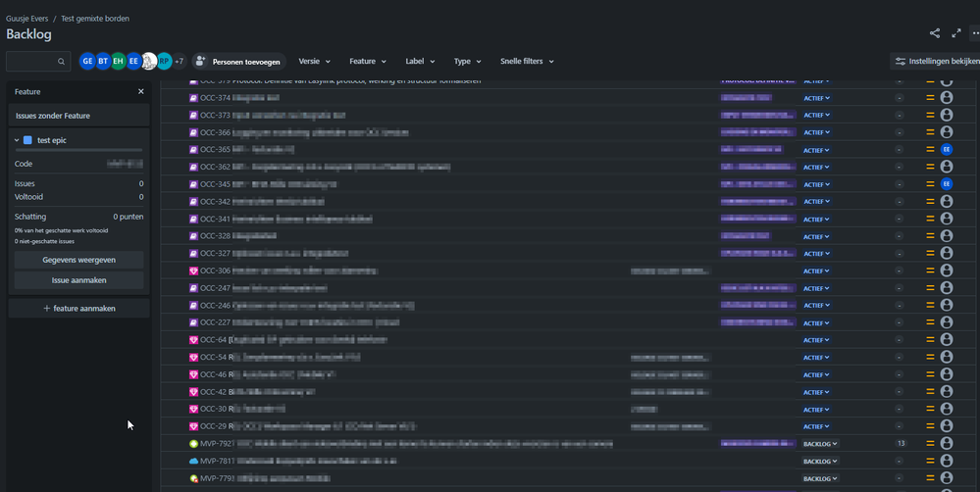Click the blue color square of test epic
The image size is (980, 492).
pyautogui.click(x=27, y=140)
